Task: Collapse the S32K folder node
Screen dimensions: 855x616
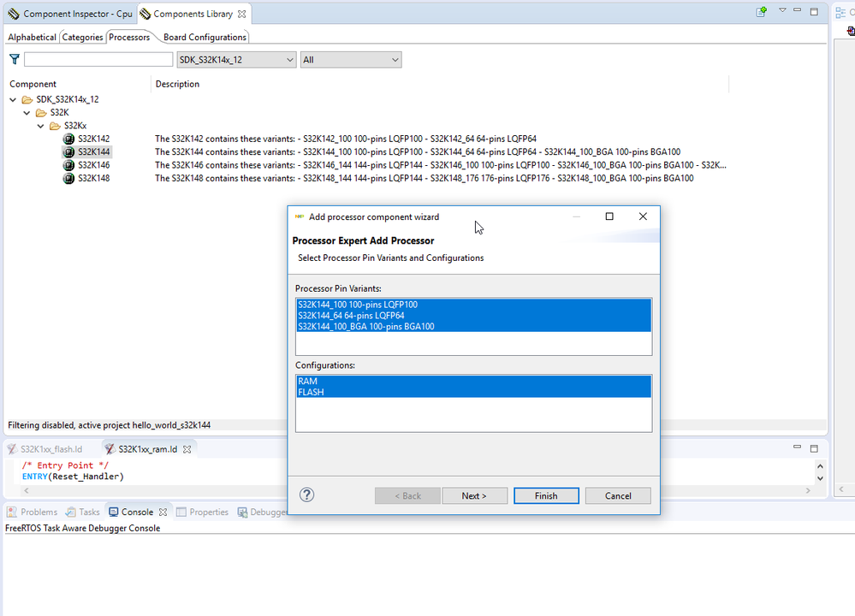Action: [27, 113]
